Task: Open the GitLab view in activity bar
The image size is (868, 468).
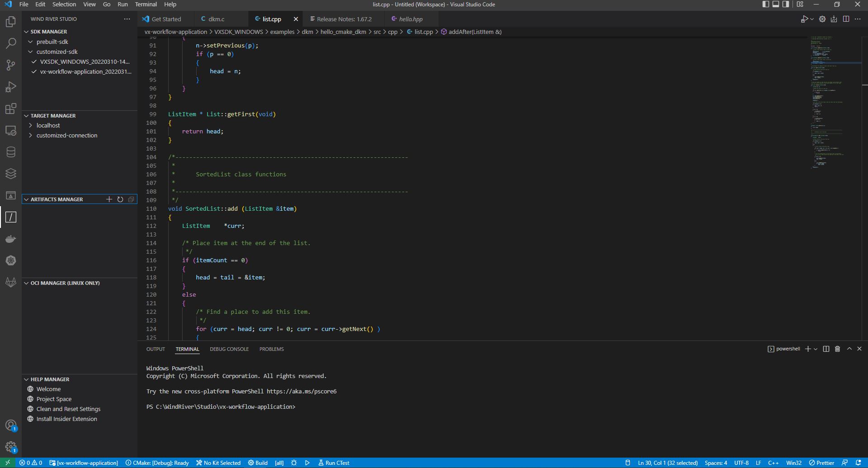Action: [11, 282]
